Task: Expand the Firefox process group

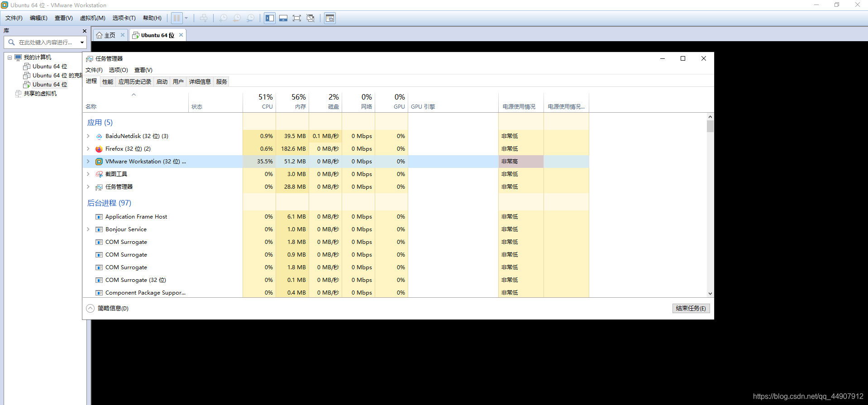Action: click(x=88, y=149)
